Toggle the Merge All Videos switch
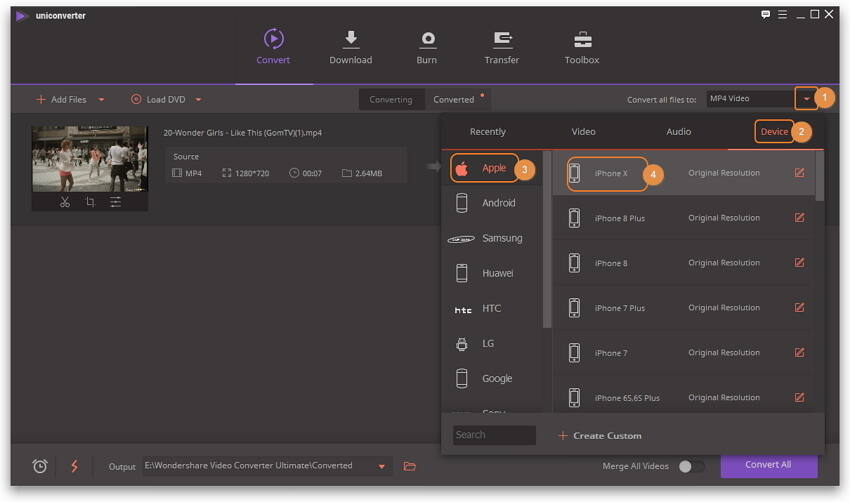Image resolution: width=850 pixels, height=502 pixels. (691, 466)
